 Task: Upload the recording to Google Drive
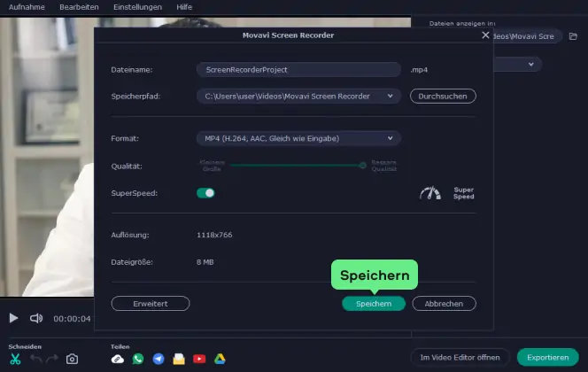tap(220, 359)
